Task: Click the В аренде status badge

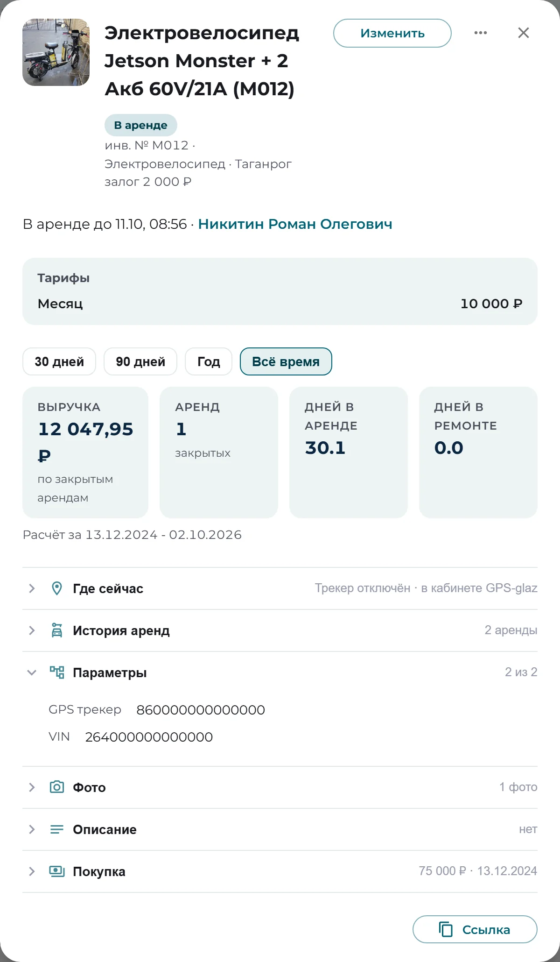Action: click(x=140, y=125)
